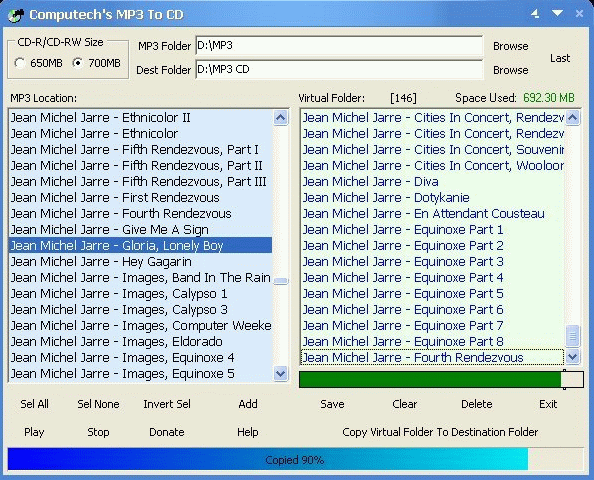Screen dimensions: 594x480
Task: Select the 700MB CD size option
Action: click(97, 63)
